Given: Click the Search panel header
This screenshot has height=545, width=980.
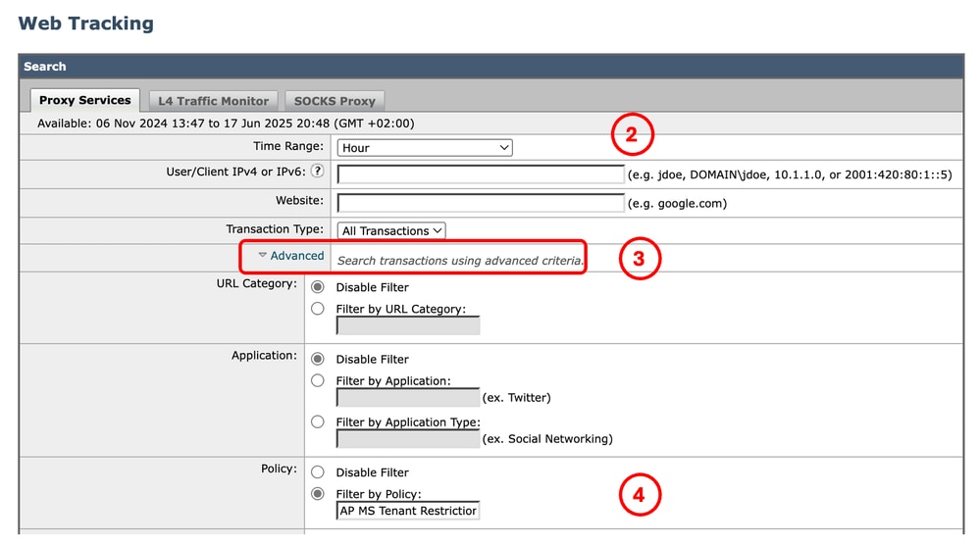Looking at the screenshot, I should pos(490,67).
